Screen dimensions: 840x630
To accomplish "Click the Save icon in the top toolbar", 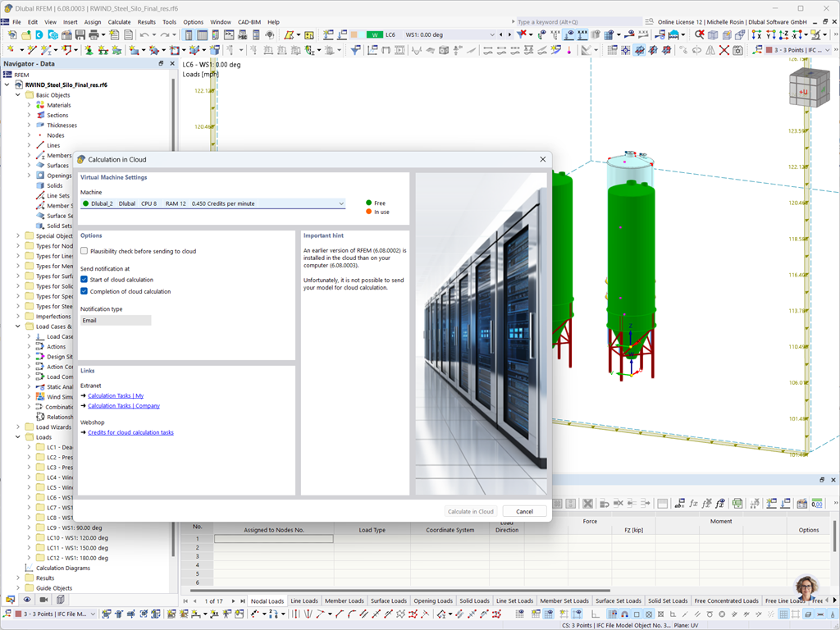I will pos(80,34).
